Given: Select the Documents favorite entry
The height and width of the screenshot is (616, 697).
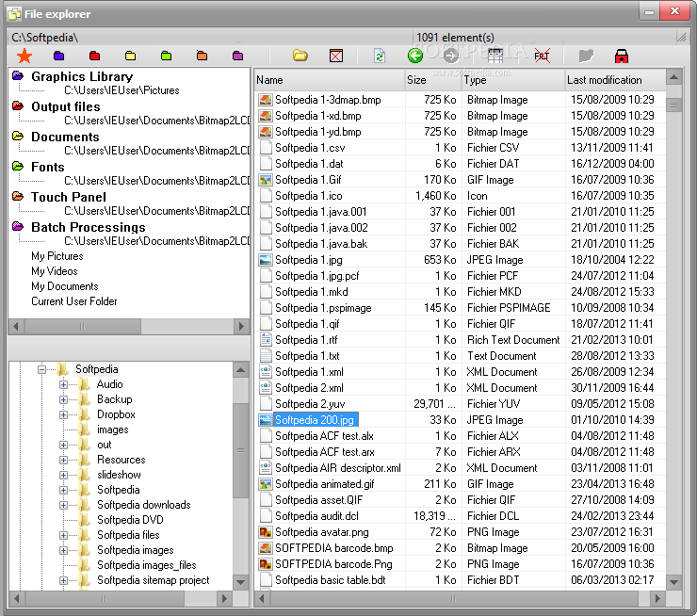Looking at the screenshot, I should click(65, 137).
